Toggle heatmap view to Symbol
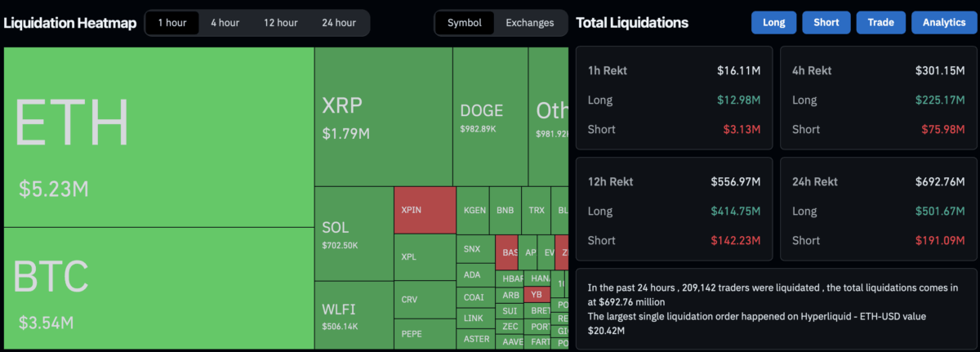Screen dimensions: 980x352 pos(465,23)
